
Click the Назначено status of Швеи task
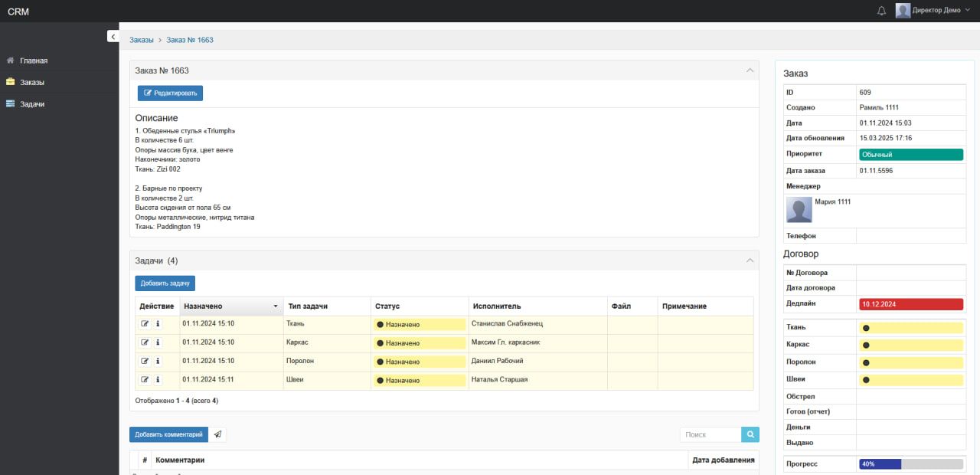420,380
